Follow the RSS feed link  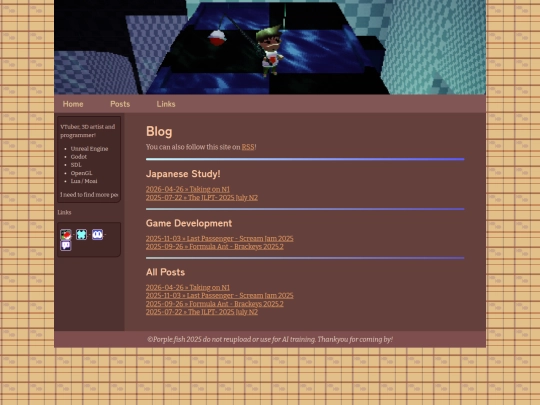(x=248, y=147)
